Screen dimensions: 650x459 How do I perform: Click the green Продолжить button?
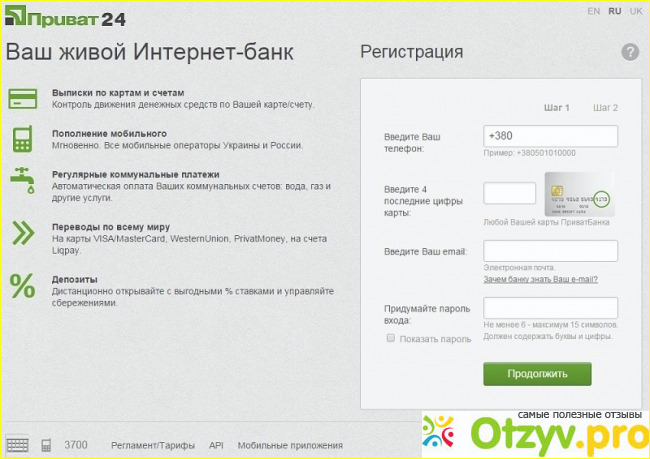click(537, 374)
